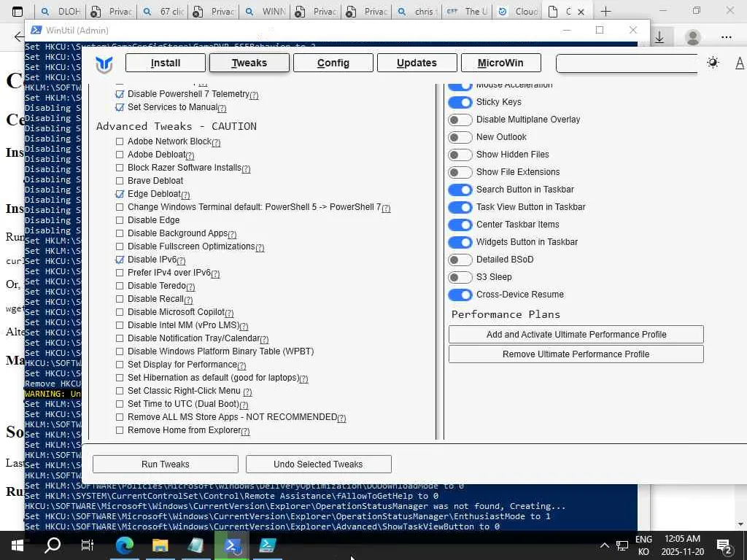Click the WinUtil logo icon

click(x=104, y=64)
